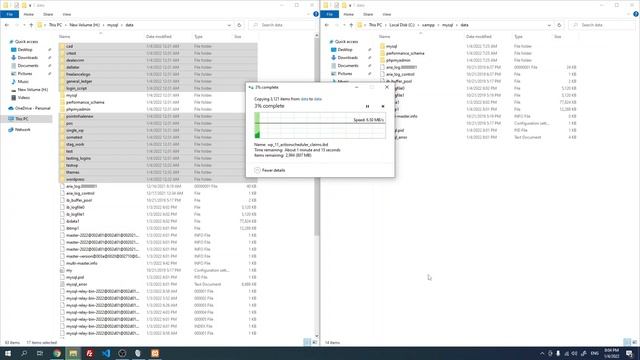Viewport: 640px width, 360px height.
Task: Open Downloads in right window sidebar
Action: click(x=347, y=58)
